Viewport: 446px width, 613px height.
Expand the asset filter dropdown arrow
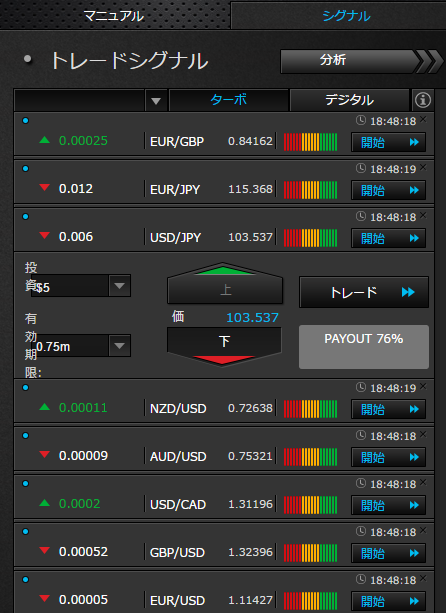coord(156,101)
